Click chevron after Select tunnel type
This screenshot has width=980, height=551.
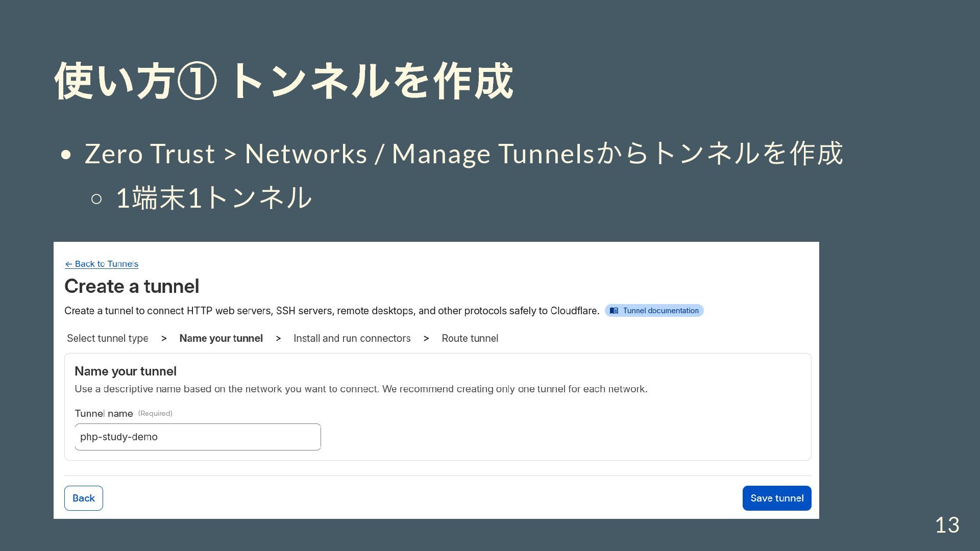(x=164, y=339)
